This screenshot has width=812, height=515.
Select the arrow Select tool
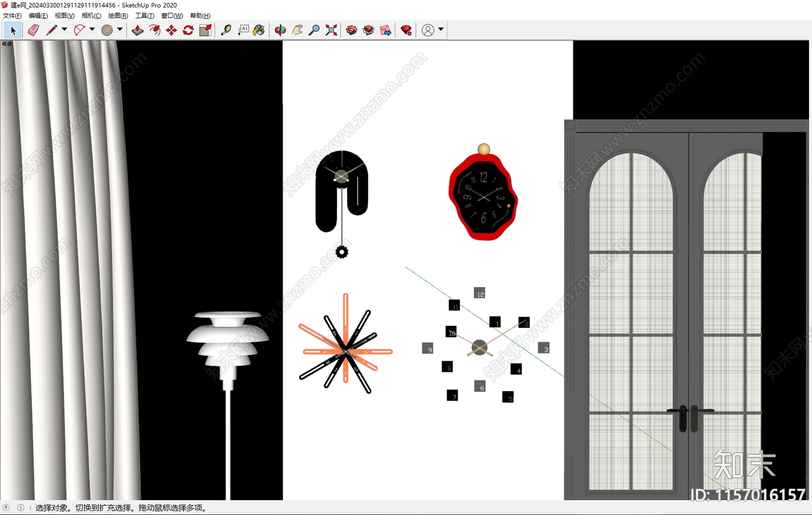click(13, 30)
